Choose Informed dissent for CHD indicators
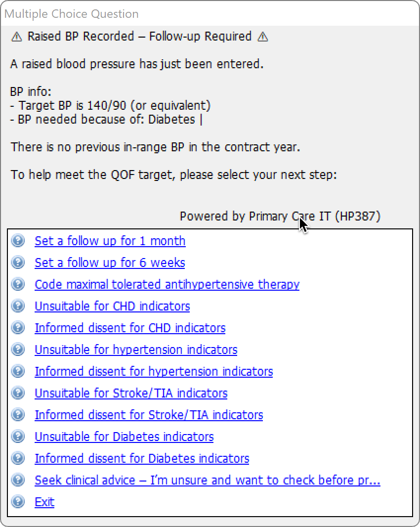Viewport: 420px width, 527px height. pos(130,328)
